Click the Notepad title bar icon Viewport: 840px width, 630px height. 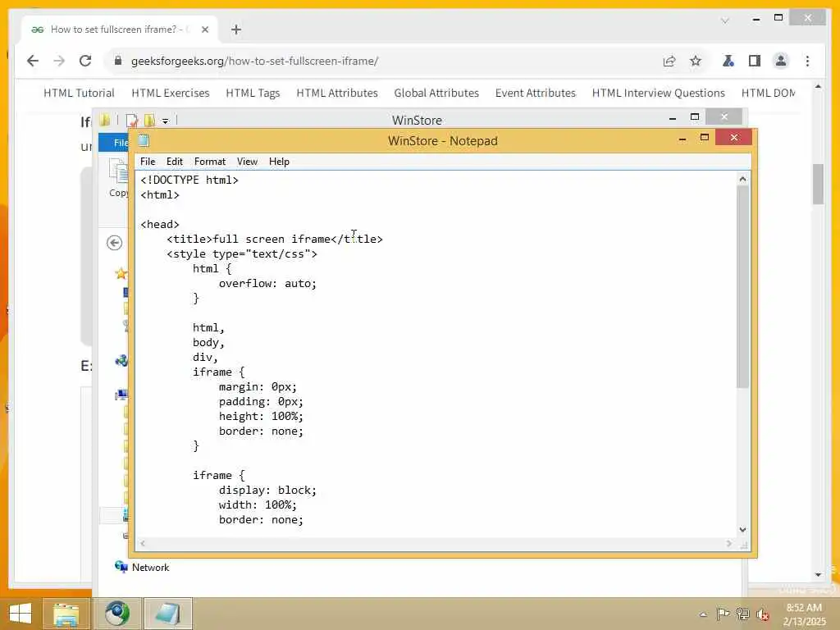[x=144, y=140]
